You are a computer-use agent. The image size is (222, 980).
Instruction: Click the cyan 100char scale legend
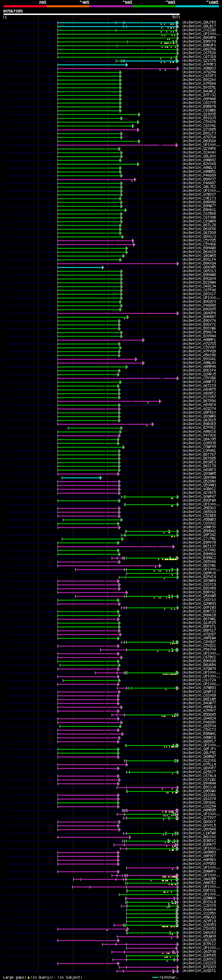(155, 977)
